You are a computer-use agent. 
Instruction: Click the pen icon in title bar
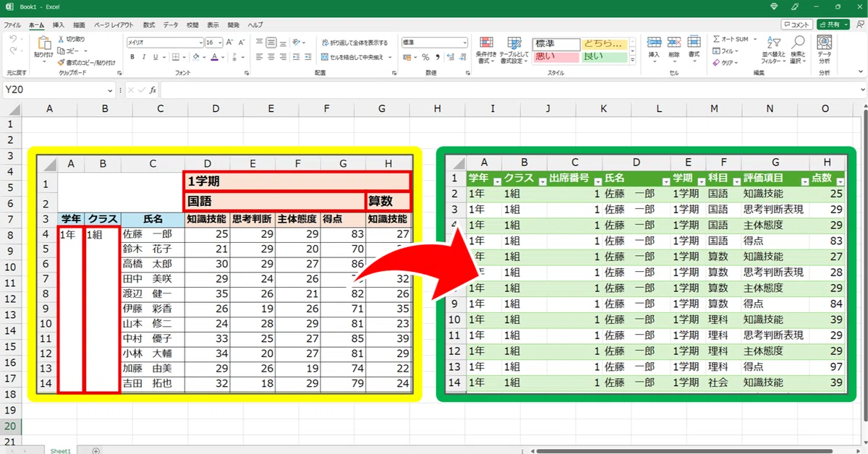click(795, 6)
